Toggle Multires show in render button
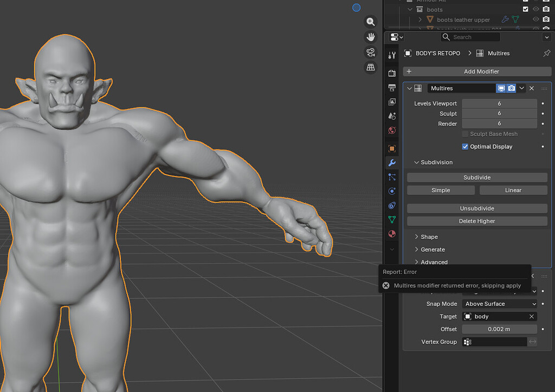Screen dimensions: 555x392 point(512,88)
